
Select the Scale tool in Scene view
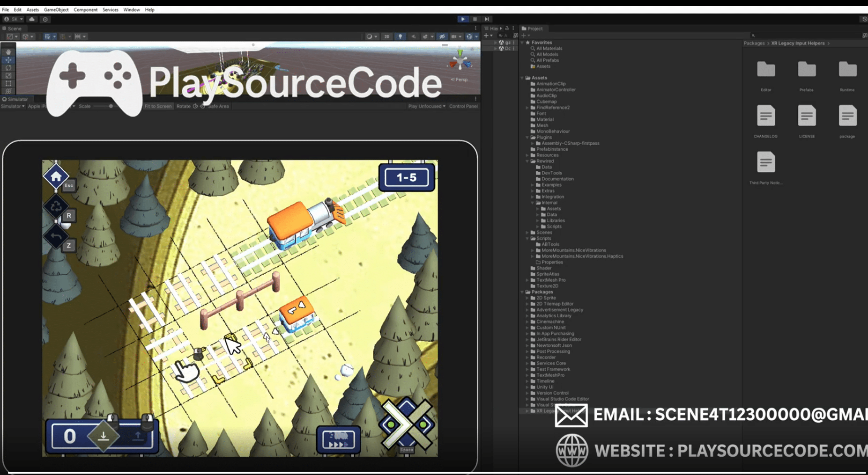8,75
